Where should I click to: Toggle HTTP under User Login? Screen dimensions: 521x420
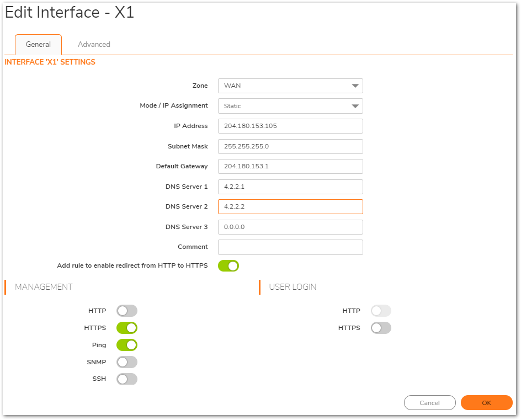tap(381, 311)
